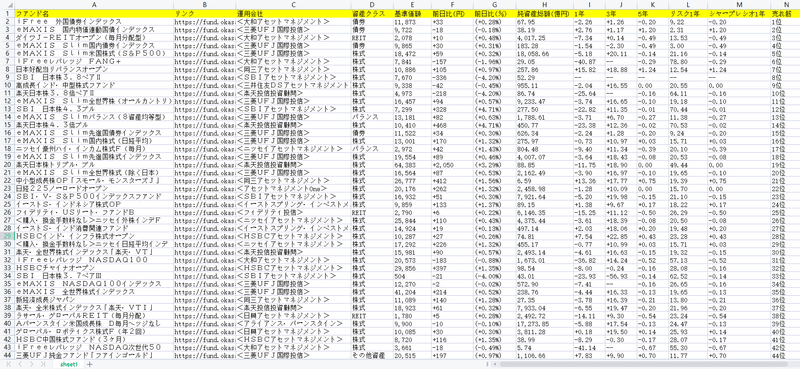
Task: Select row 44 header
Action: click(7, 355)
